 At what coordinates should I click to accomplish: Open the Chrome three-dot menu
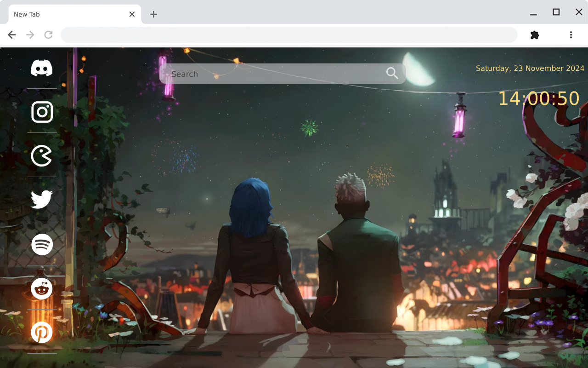tap(571, 34)
